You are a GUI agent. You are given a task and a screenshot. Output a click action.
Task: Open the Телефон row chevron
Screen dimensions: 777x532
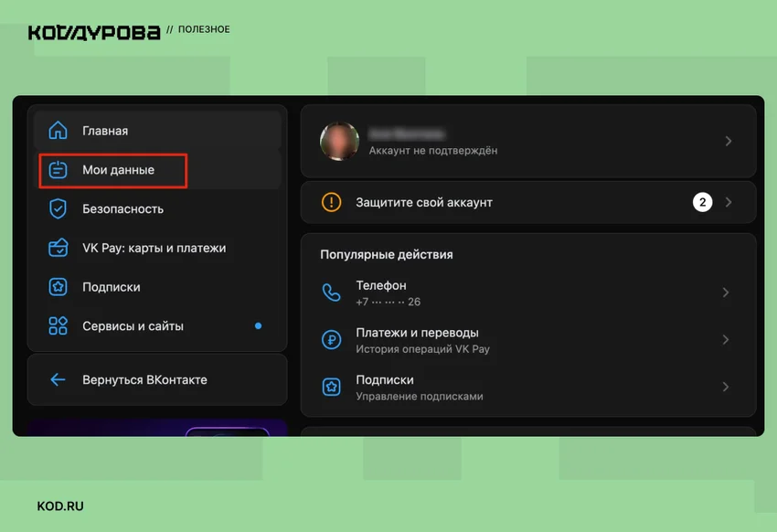[x=726, y=293]
